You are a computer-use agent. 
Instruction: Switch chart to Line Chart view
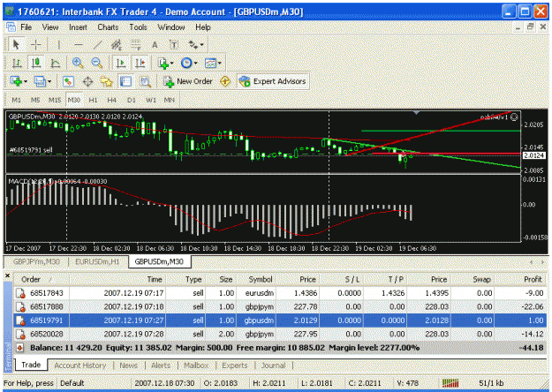[x=56, y=63]
